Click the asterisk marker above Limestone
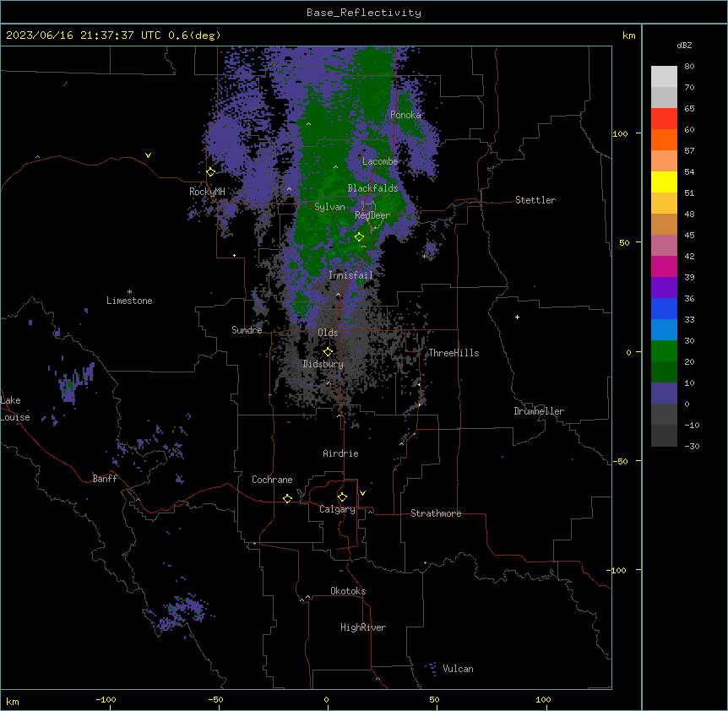The height and width of the screenshot is (711, 728). [129, 292]
